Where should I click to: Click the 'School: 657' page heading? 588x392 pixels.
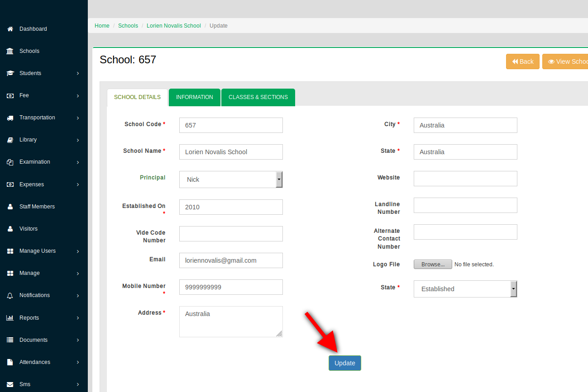click(x=128, y=60)
